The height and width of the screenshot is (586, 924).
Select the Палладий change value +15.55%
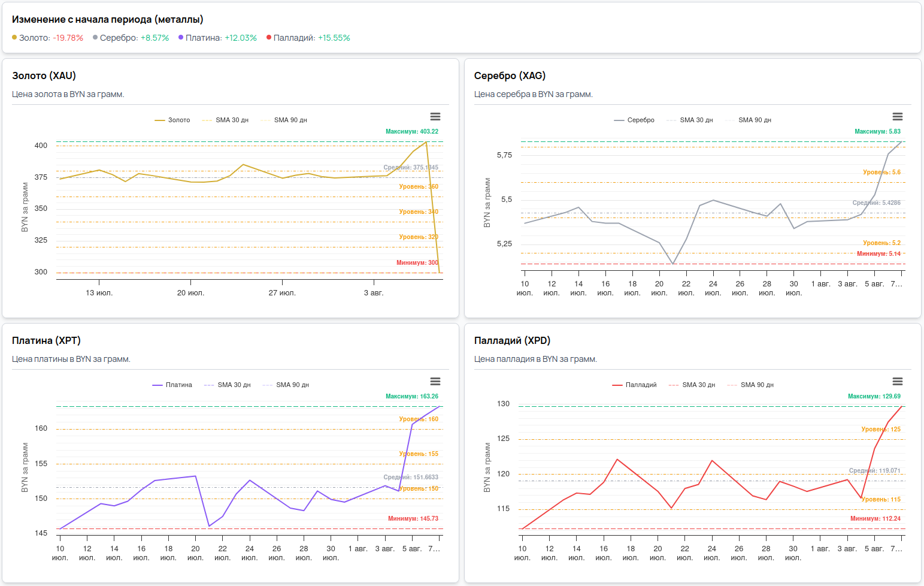click(x=334, y=38)
